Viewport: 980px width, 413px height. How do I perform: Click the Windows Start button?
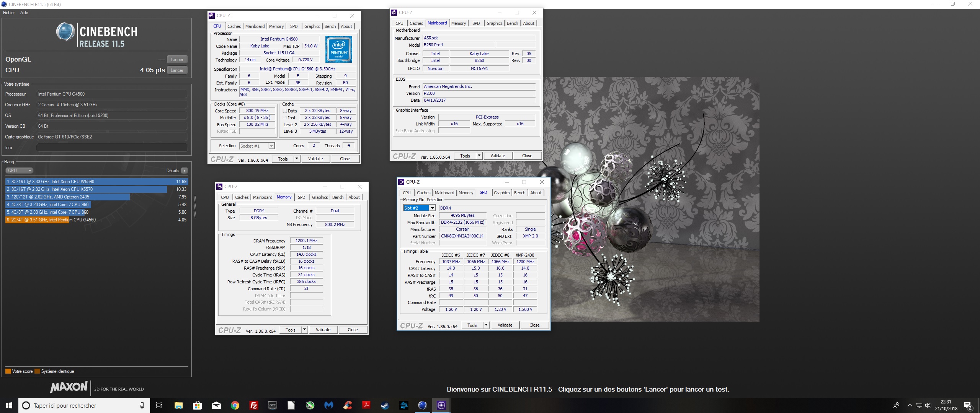[x=9, y=405]
